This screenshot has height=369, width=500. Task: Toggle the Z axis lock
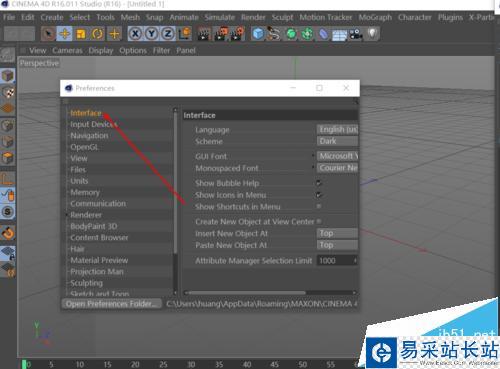pos(168,34)
